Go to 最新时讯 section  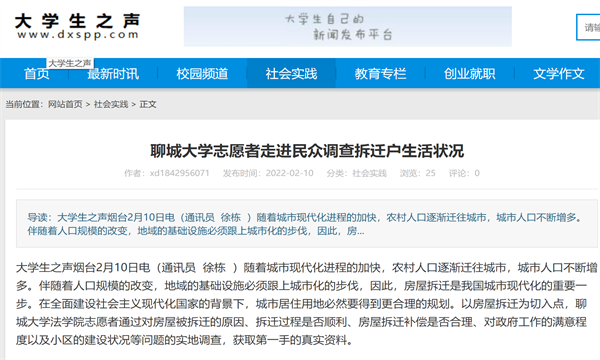coord(113,73)
